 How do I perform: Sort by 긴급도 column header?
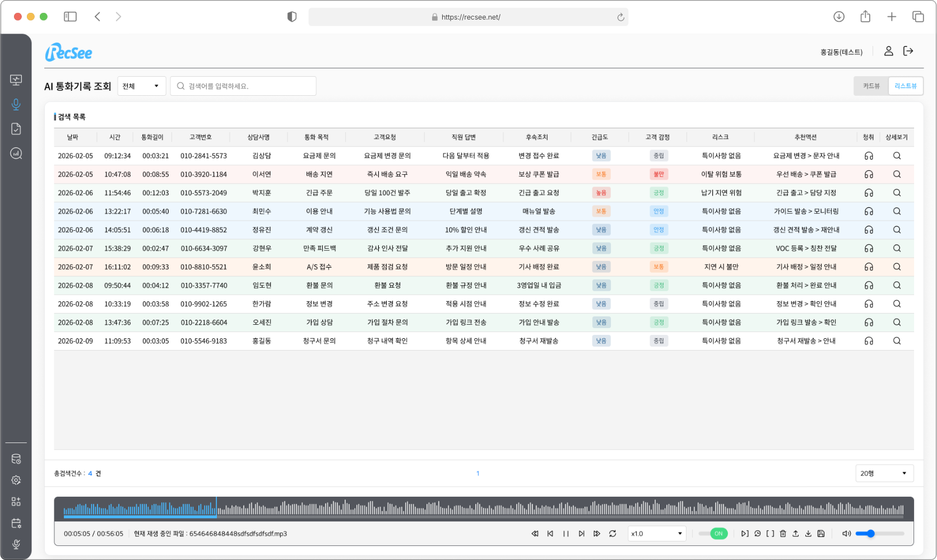600,137
